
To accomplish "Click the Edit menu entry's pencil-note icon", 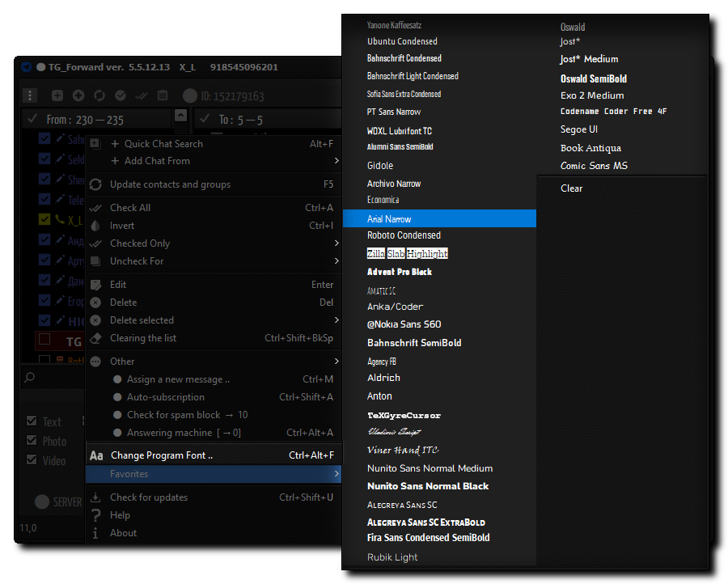I will [x=95, y=285].
